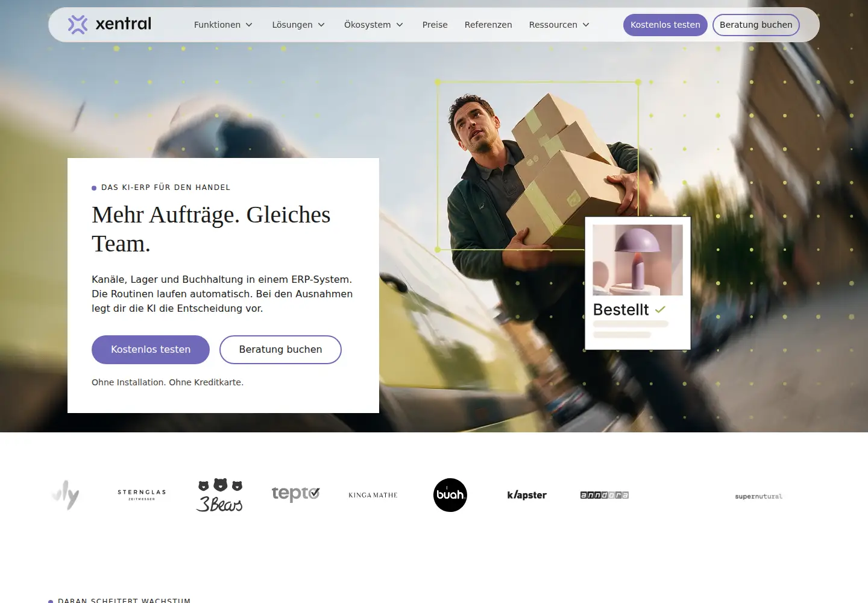Screen dimensions: 868x603
Task: Expand the Ressourcen dropdown menu
Action: coord(559,25)
